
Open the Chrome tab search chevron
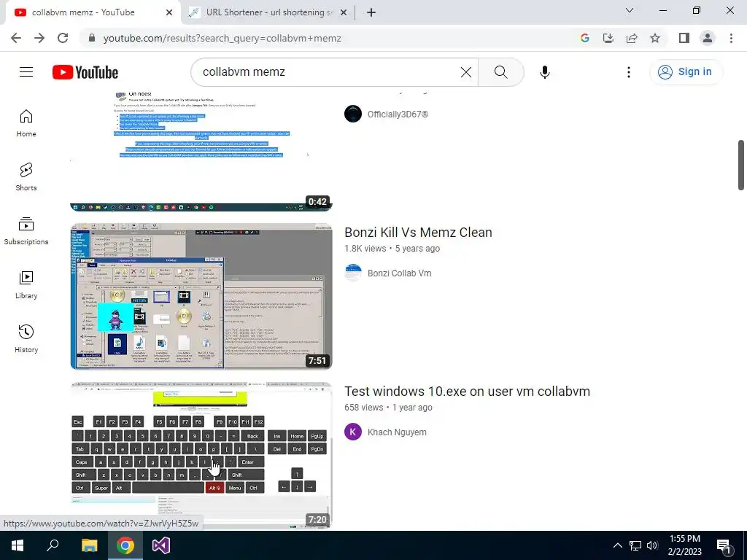630,10
